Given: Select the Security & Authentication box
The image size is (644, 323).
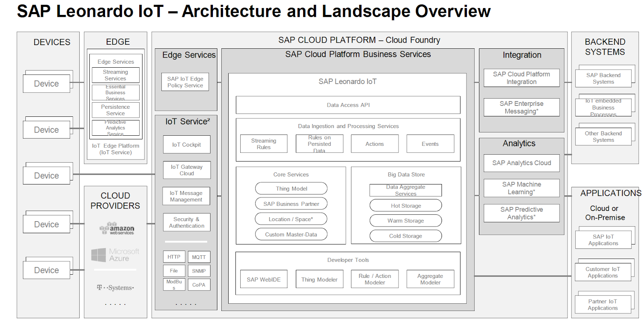Looking at the screenshot, I should (186, 222).
